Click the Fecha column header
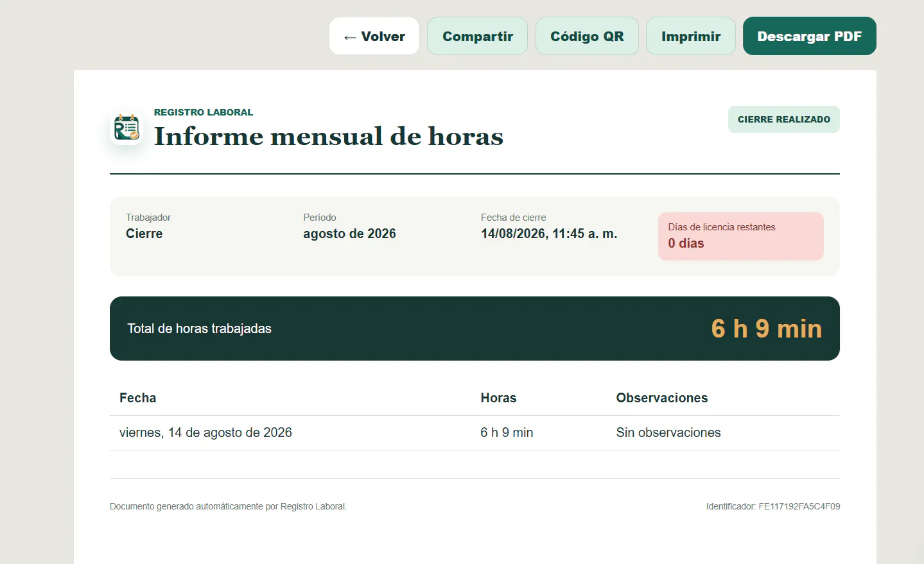This screenshot has height=564, width=924. click(x=137, y=398)
